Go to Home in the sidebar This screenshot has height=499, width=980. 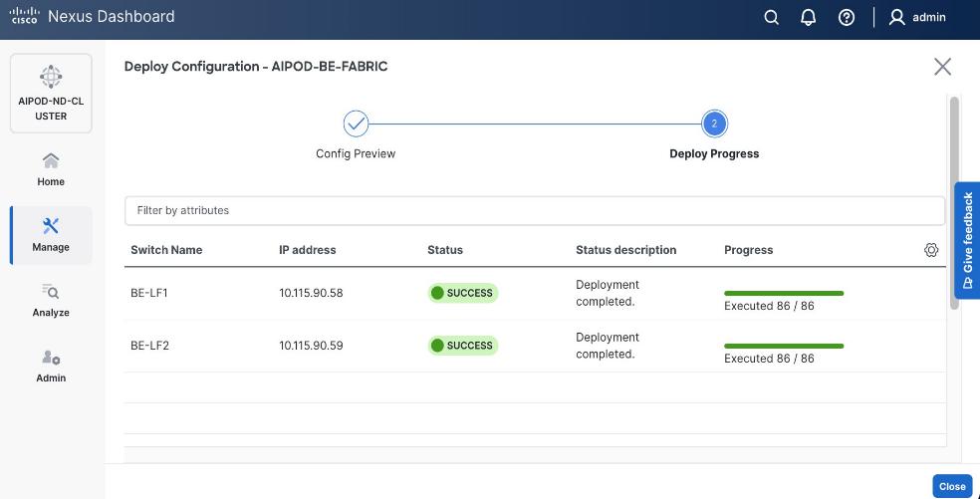point(51,169)
